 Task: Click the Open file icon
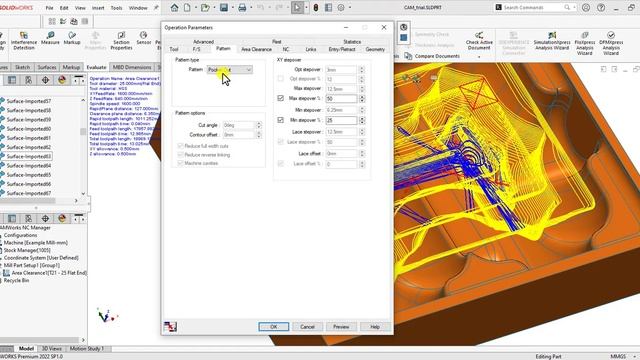pos(205,7)
